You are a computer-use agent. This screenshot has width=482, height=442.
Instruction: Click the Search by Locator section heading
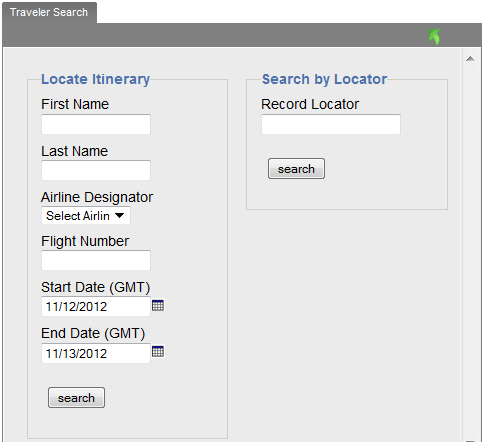[x=324, y=79]
